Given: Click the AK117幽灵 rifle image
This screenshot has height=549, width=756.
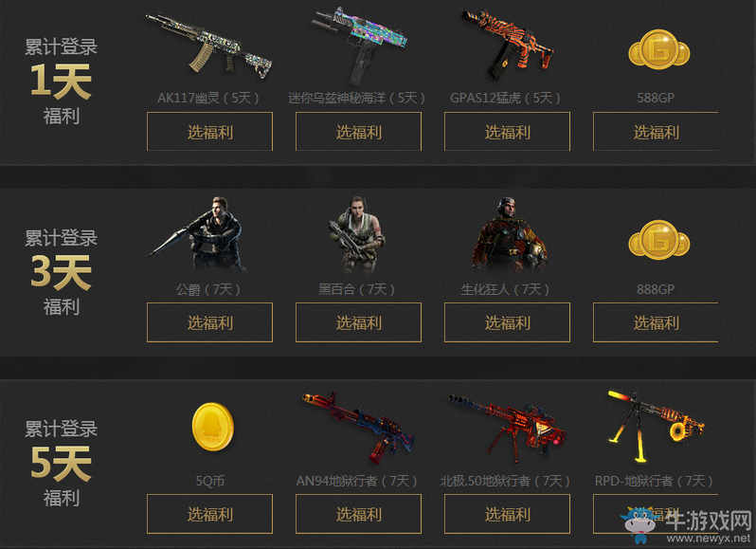Looking at the screenshot, I should pyautogui.click(x=209, y=46).
